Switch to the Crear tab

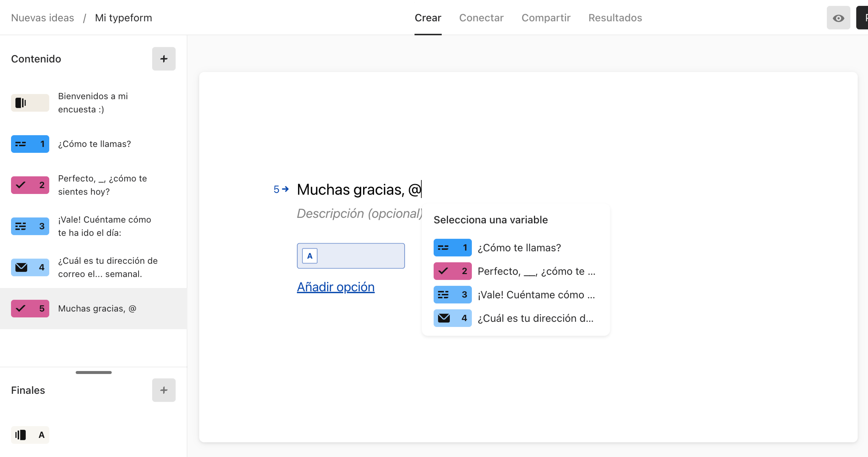coord(428,18)
